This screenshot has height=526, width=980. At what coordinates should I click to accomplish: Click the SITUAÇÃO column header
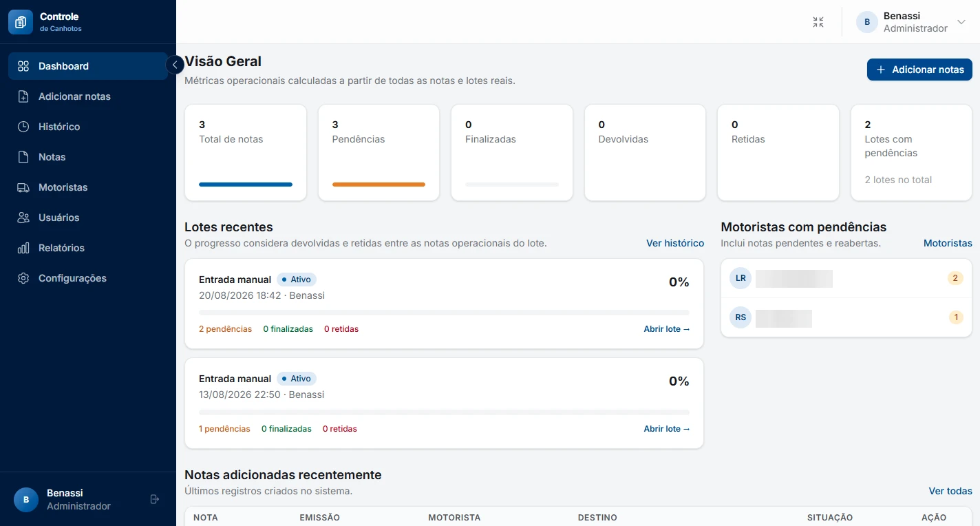(830, 518)
